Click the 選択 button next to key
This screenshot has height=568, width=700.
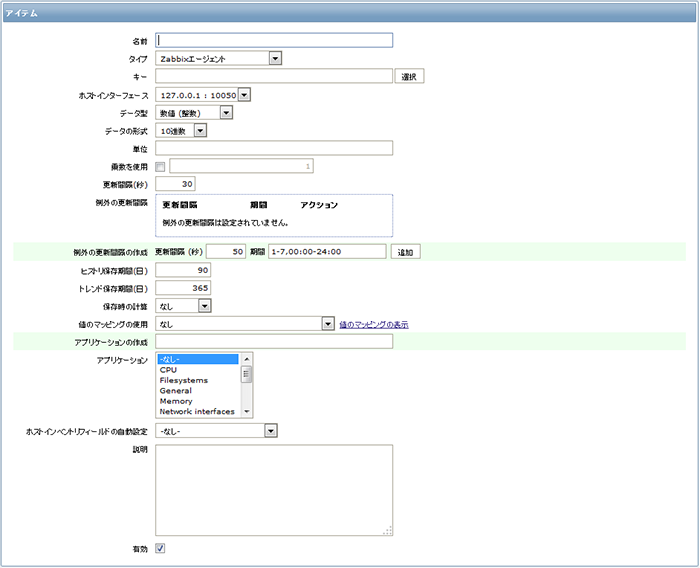(409, 76)
